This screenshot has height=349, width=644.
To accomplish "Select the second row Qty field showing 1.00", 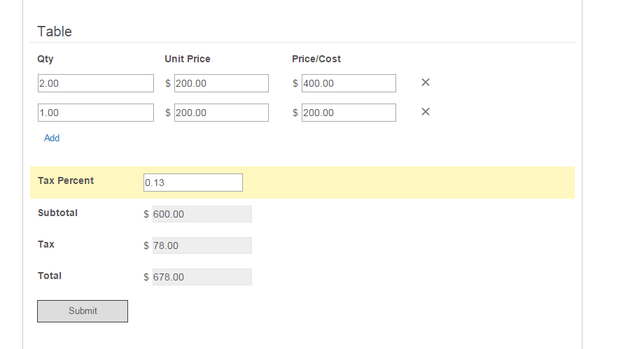I will pyautogui.click(x=96, y=113).
